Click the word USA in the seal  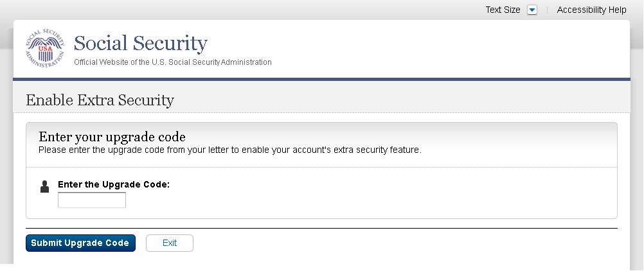pos(45,48)
